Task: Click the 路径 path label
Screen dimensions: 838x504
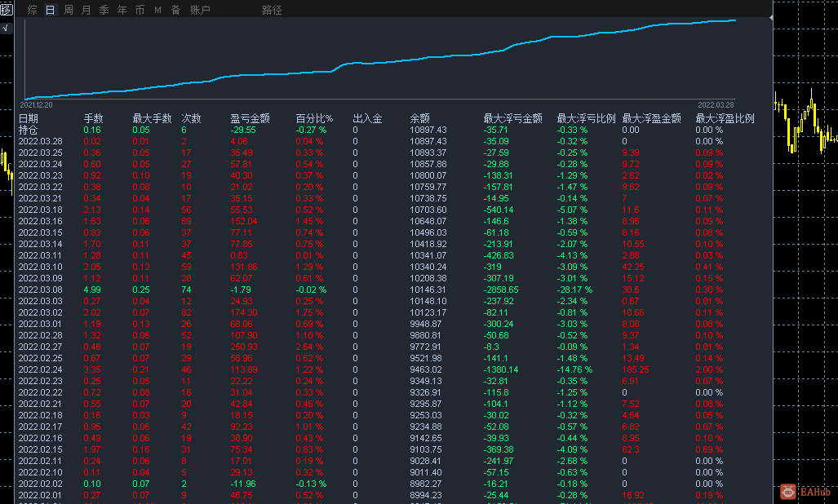Action: [x=272, y=10]
